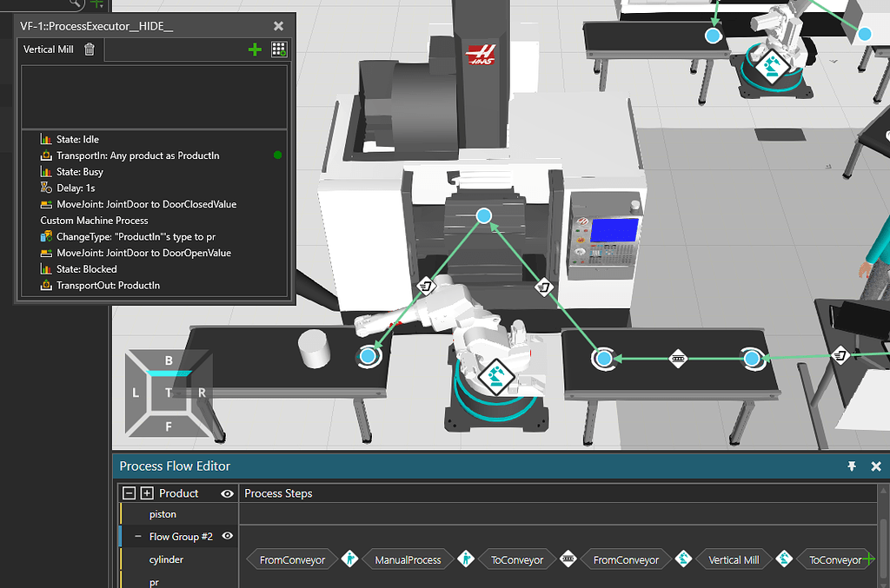Click conveyor transport icon between ToConveyor and FromConveyor
Viewport: 890px width, 588px height.
[x=568, y=559]
